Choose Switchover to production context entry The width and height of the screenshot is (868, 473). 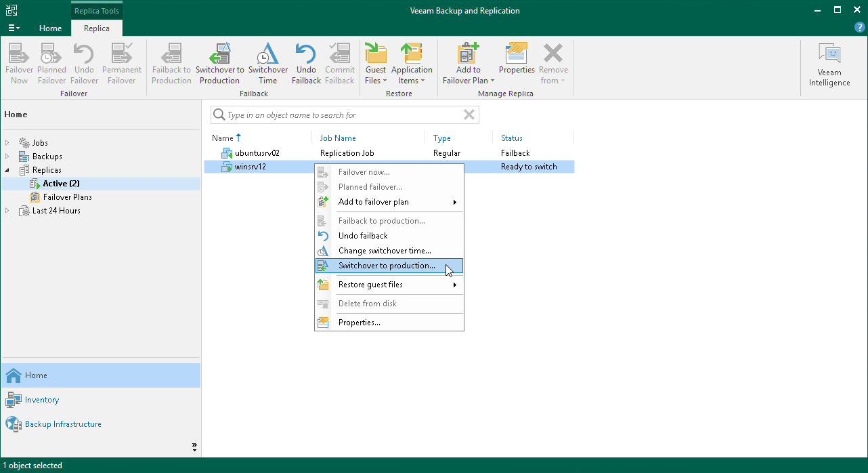389,266
